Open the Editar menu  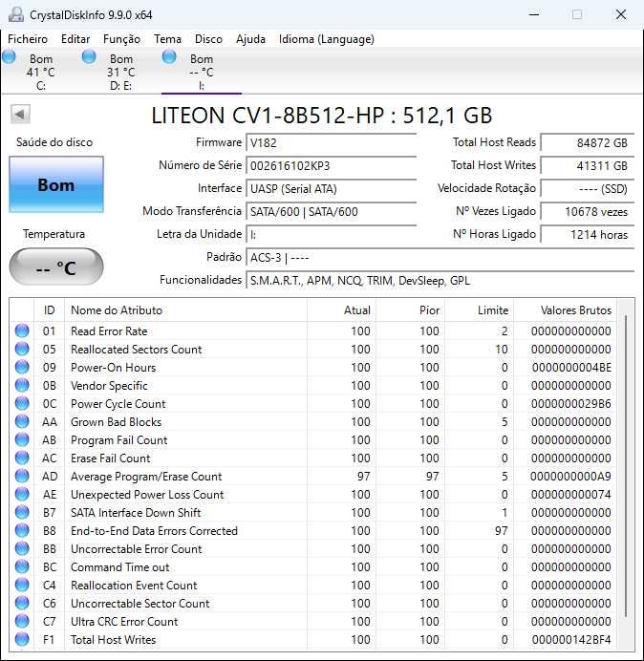(x=75, y=39)
